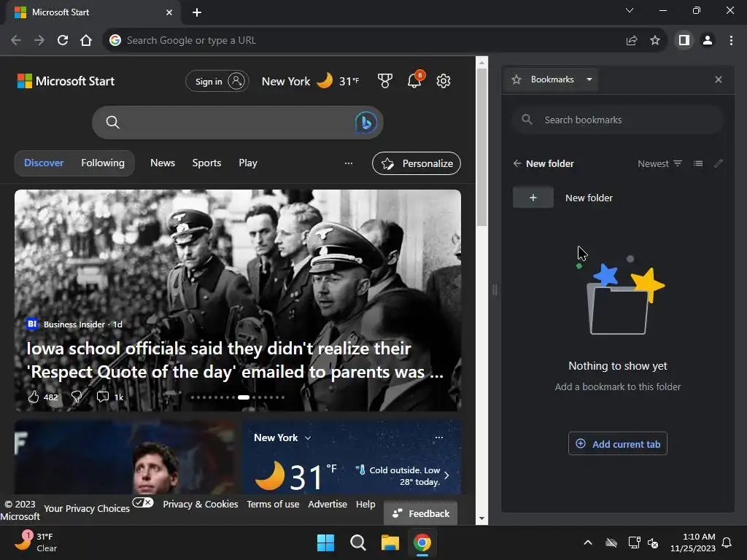The height and width of the screenshot is (560, 747).
Task: Open the taskbar clock and date
Action: tap(693, 542)
